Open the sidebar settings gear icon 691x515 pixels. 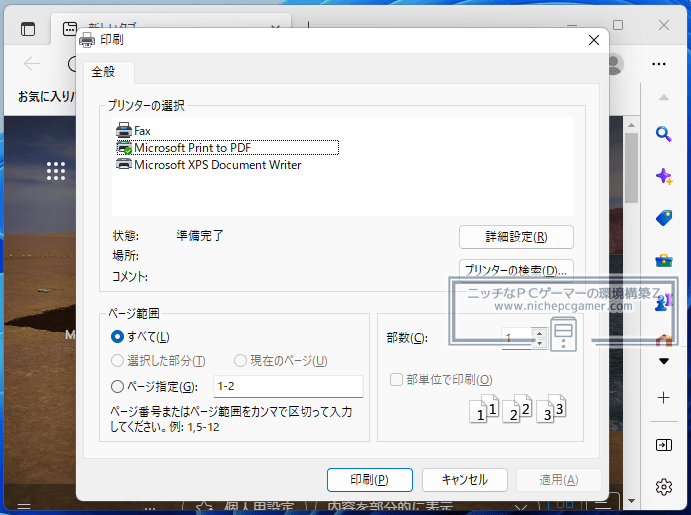pos(663,487)
